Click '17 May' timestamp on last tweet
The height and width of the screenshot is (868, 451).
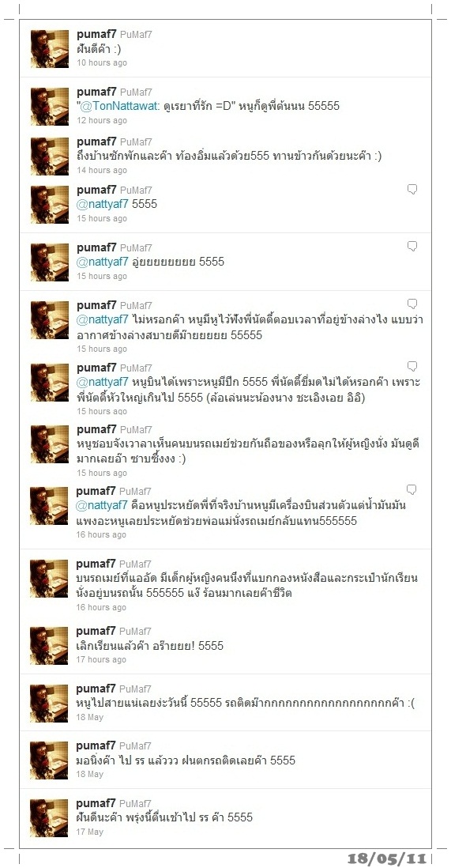[89, 832]
